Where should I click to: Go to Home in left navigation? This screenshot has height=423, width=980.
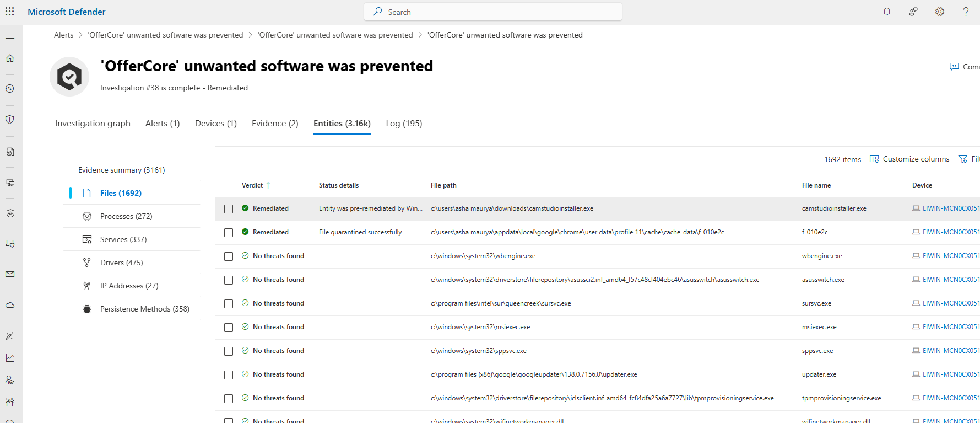click(10, 58)
